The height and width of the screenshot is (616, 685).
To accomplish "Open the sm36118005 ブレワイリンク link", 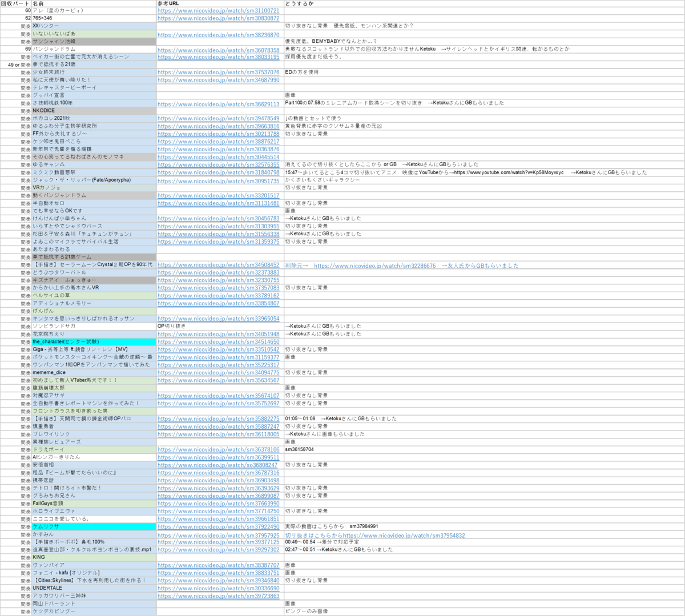I will point(219,434).
